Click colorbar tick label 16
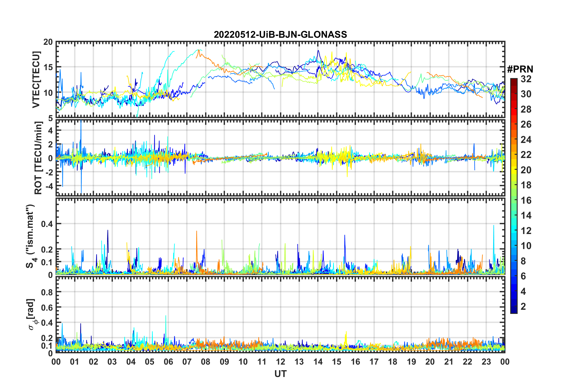Viewport: 561px width, 392px height. click(526, 200)
